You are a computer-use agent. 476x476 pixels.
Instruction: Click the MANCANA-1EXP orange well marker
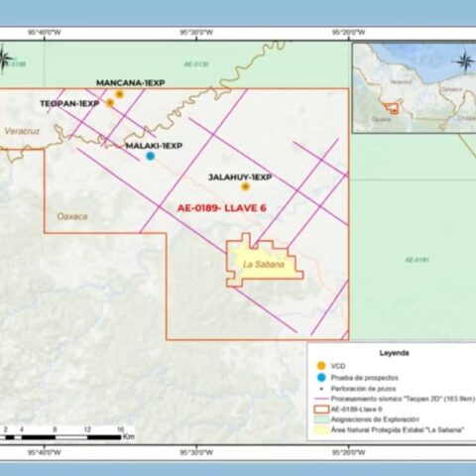coord(119,94)
